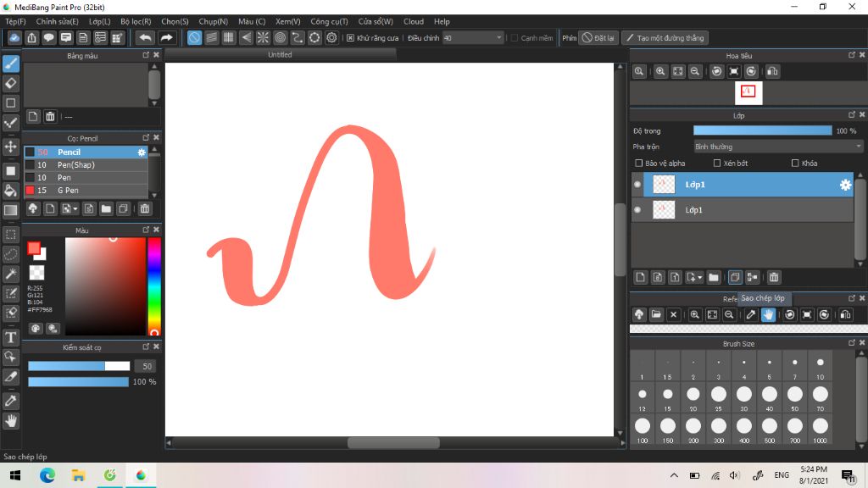Toggle Cạnh mềm checkbox

click(515, 37)
